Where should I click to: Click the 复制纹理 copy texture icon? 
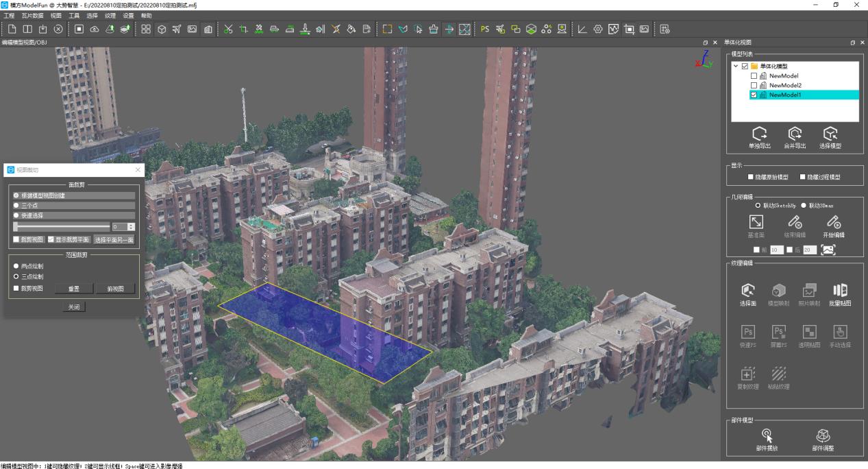[x=748, y=373]
